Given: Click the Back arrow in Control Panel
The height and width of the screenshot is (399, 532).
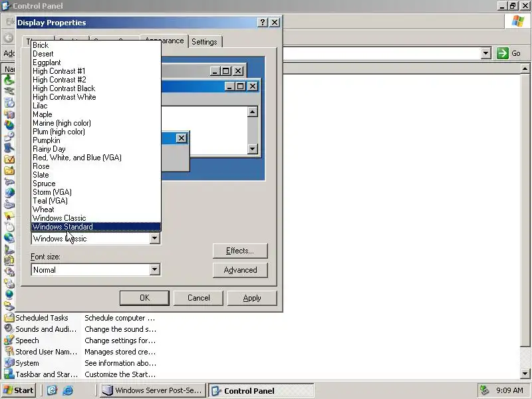Looking at the screenshot, I should [9, 37].
